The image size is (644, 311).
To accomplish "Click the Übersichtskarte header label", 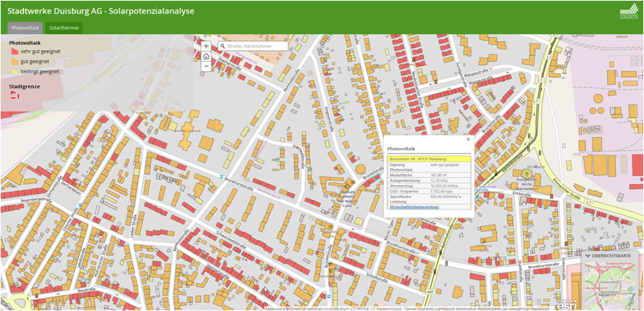I will point(616,255).
